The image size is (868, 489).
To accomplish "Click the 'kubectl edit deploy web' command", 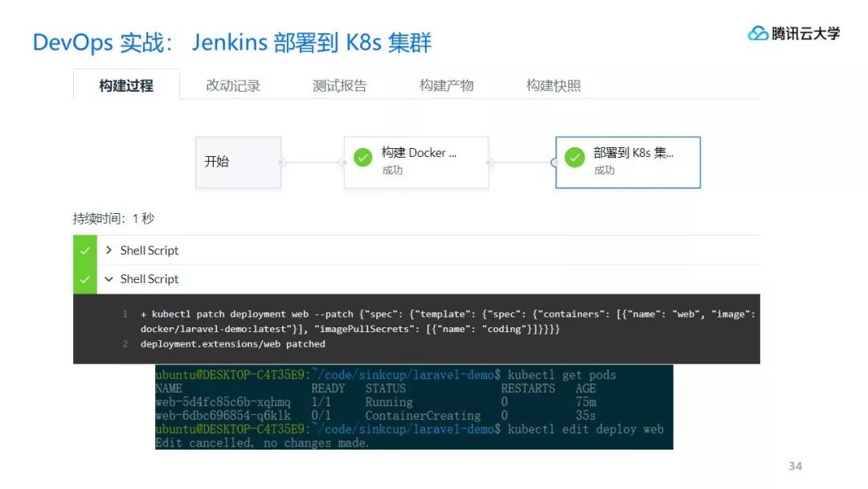I will click(x=585, y=429).
